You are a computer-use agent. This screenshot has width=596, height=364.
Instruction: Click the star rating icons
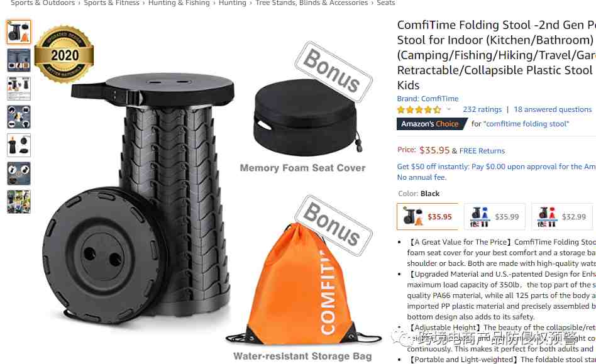click(x=419, y=110)
